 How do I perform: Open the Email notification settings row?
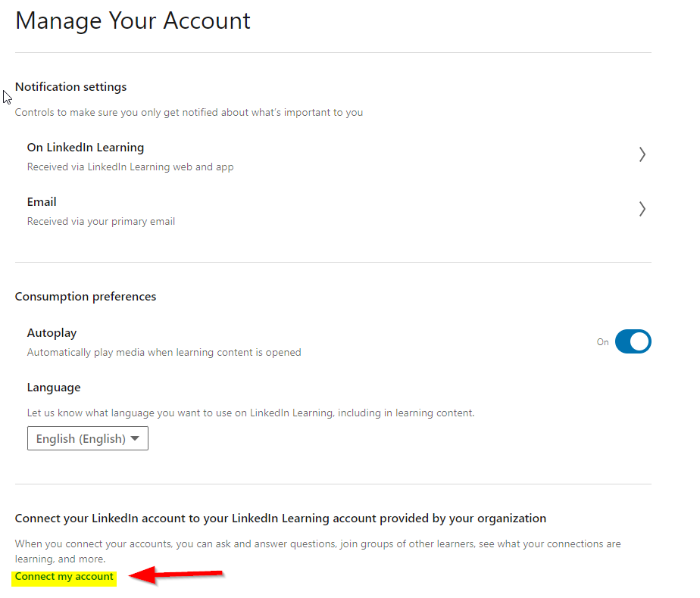pos(333,211)
